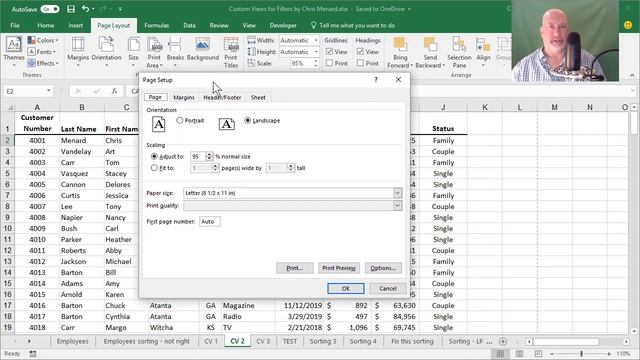Open Print Titles settings icon
Screen dimensions: 640x360
pos(231,45)
